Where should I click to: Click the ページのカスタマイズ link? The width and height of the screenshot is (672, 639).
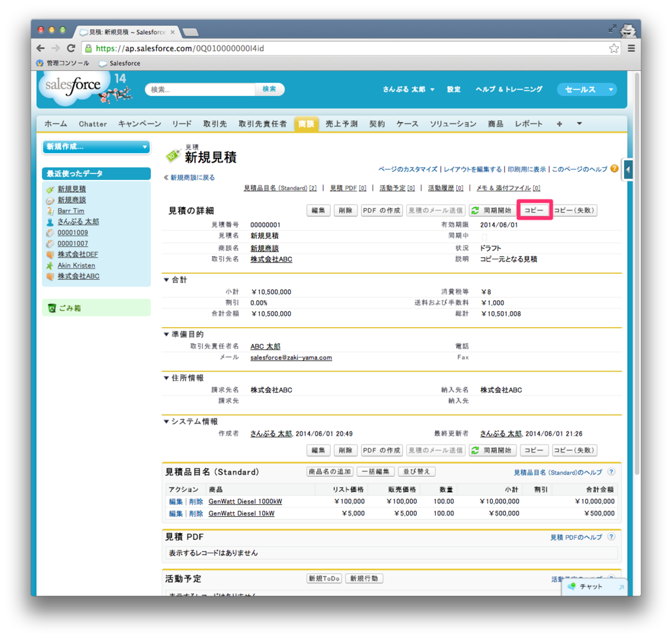coord(408,169)
